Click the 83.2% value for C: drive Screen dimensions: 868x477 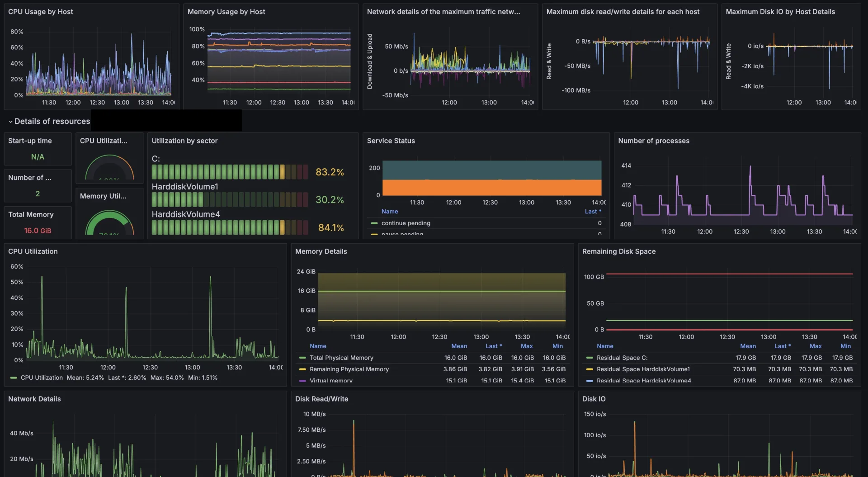pos(330,172)
